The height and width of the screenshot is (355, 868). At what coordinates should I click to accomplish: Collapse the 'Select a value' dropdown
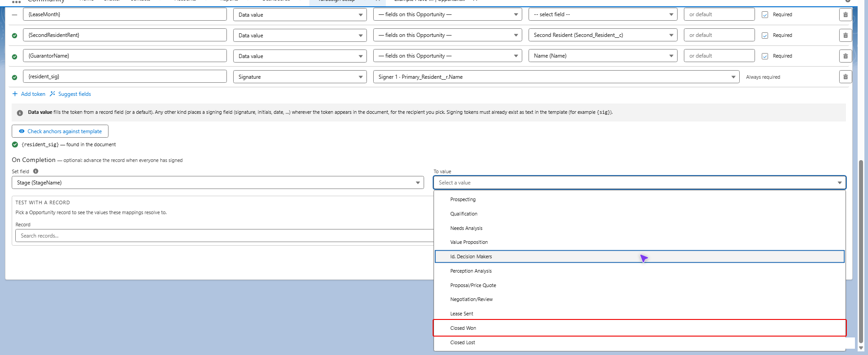[x=639, y=182]
